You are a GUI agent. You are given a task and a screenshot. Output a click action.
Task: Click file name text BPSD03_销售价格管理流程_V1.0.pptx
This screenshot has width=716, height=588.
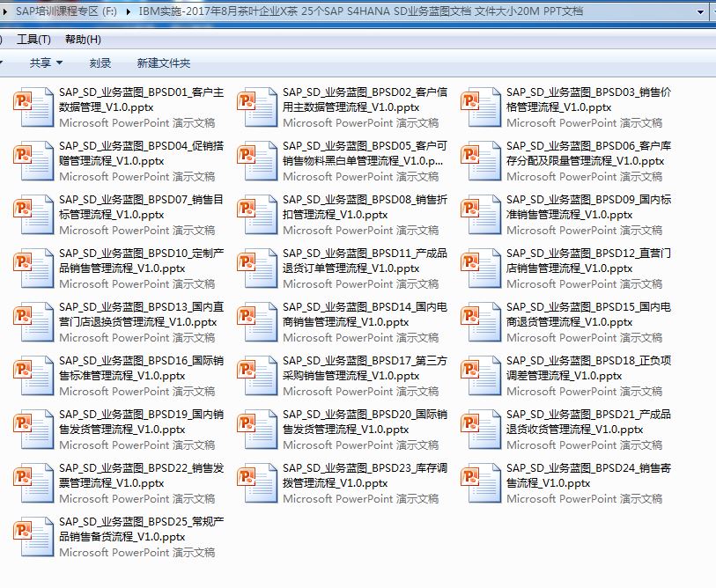click(x=588, y=99)
